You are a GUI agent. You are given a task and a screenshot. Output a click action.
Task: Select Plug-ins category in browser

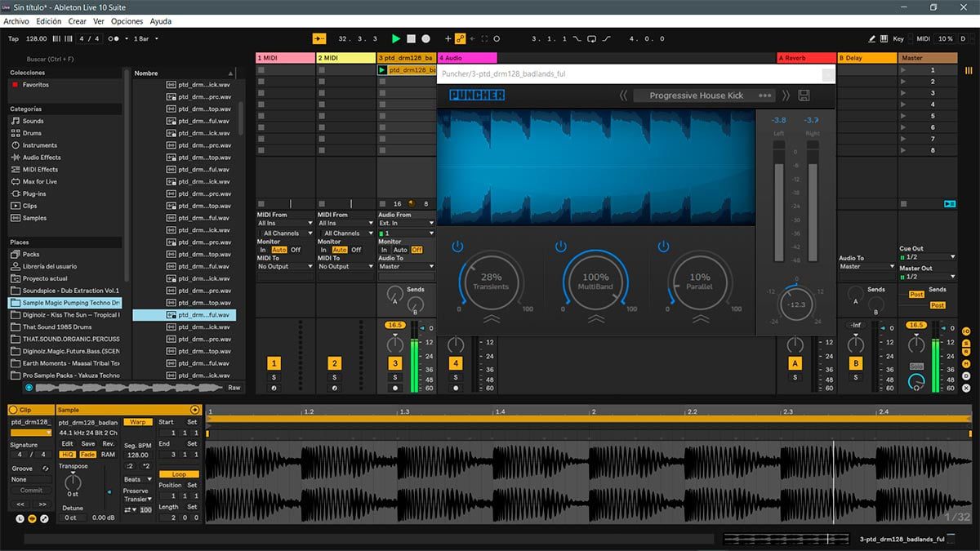pyautogui.click(x=34, y=193)
